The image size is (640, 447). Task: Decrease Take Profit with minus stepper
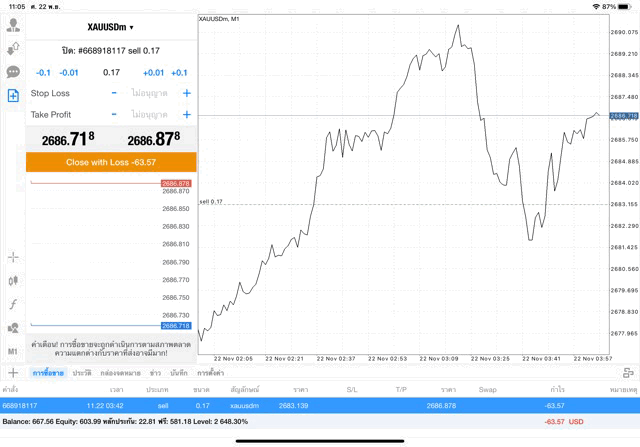114,115
